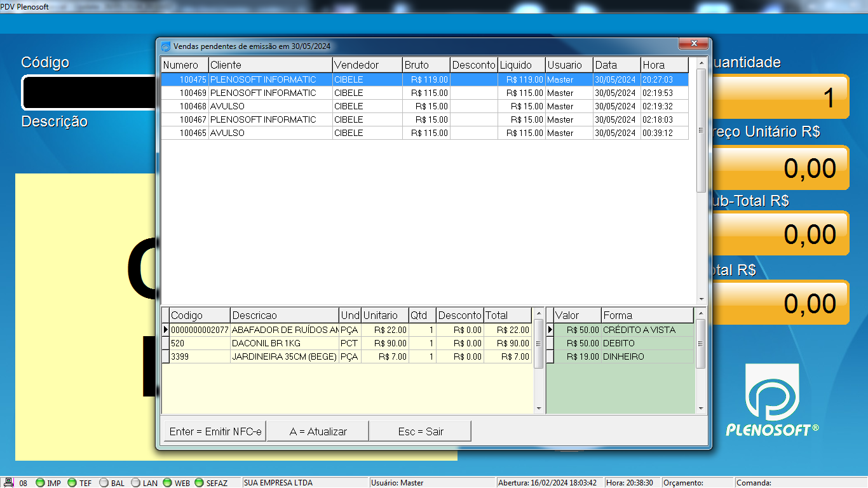Sort sales by the Numero column header

point(185,65)
